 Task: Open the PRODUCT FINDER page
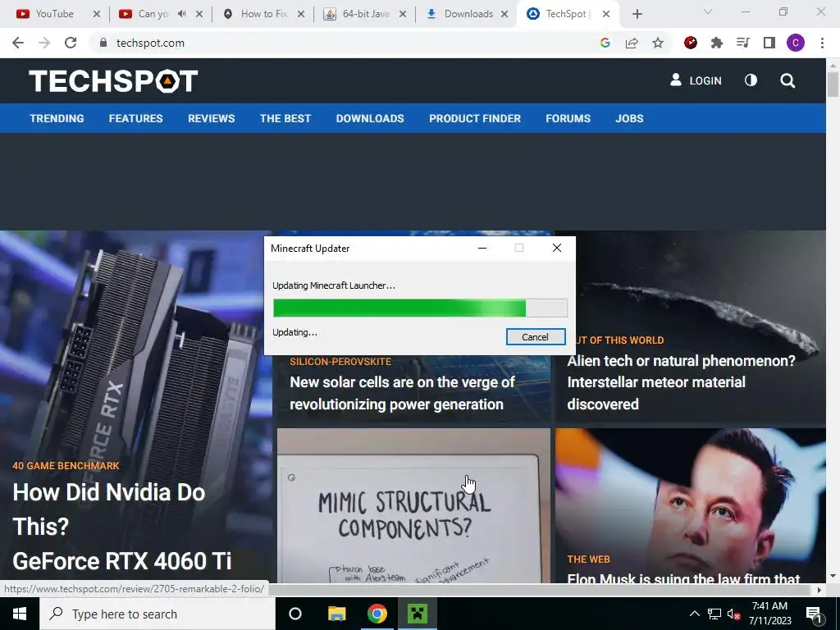475,118
